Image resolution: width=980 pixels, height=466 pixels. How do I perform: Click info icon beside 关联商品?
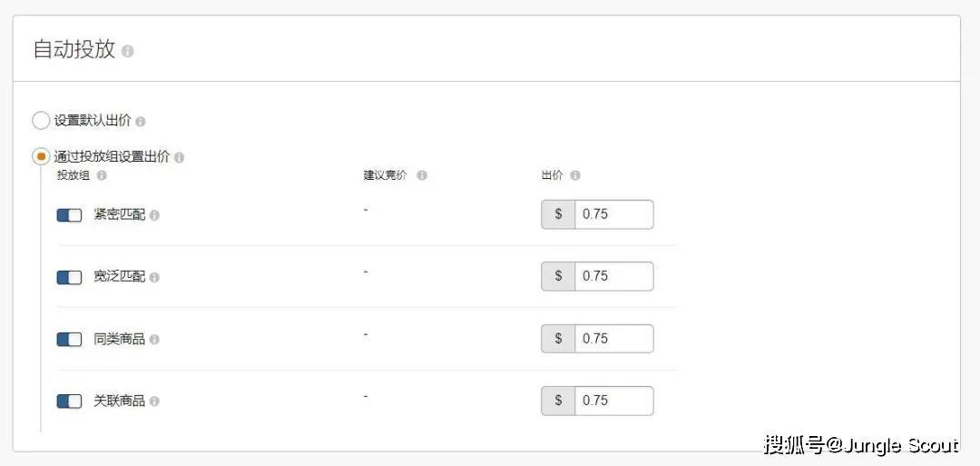pos(154,402)
